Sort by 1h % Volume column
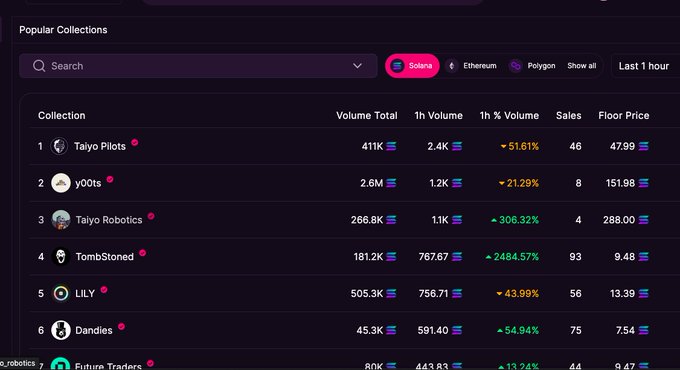Screen dimensions: 680x370 tap(509, 115)
